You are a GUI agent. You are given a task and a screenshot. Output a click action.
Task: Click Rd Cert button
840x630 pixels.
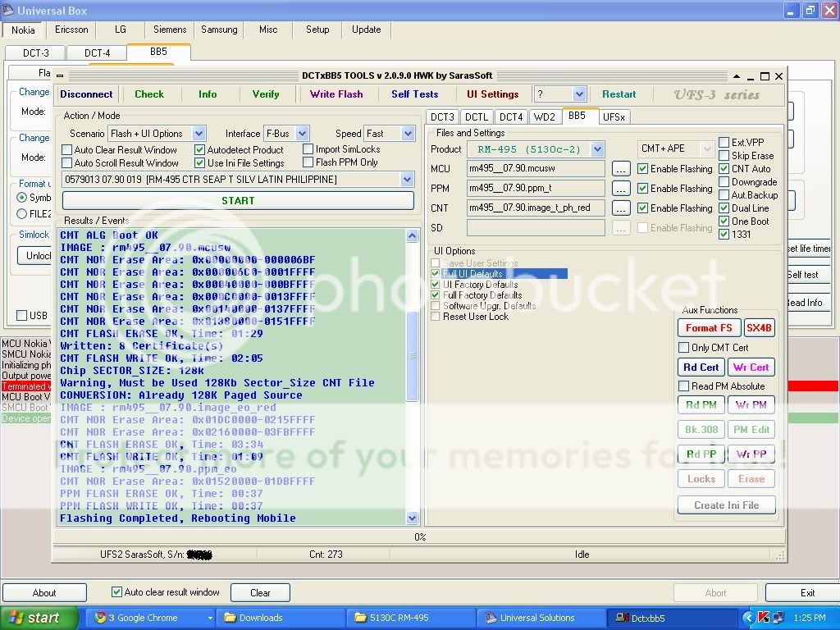click(x=701, y=367)
